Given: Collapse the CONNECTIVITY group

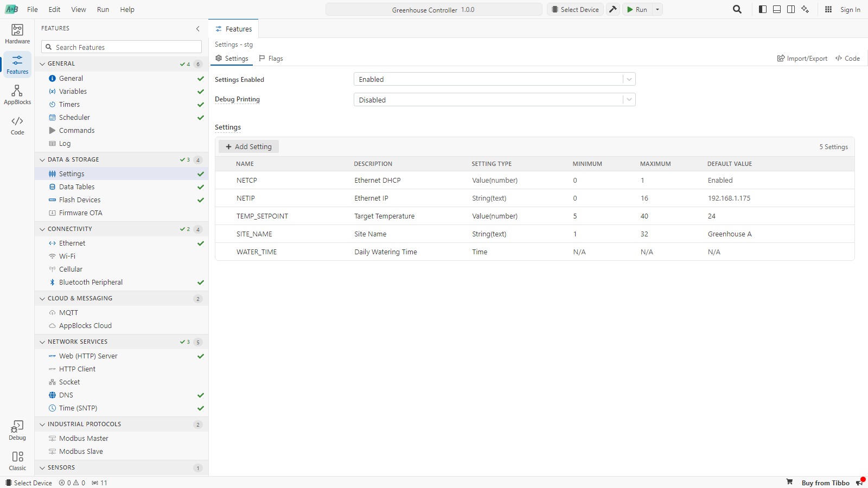Looking at the screenshot, I should pyautogui.click(x=122, y=229).
